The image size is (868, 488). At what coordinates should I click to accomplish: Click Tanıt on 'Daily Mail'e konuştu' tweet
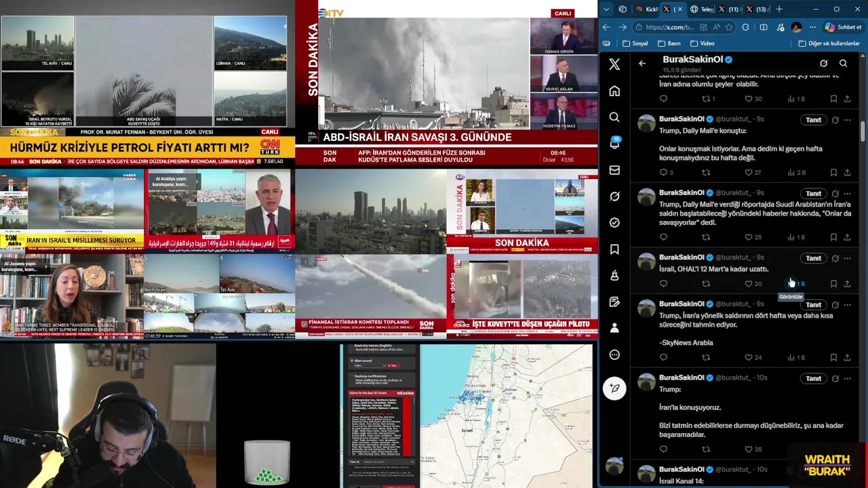(813, 120)
